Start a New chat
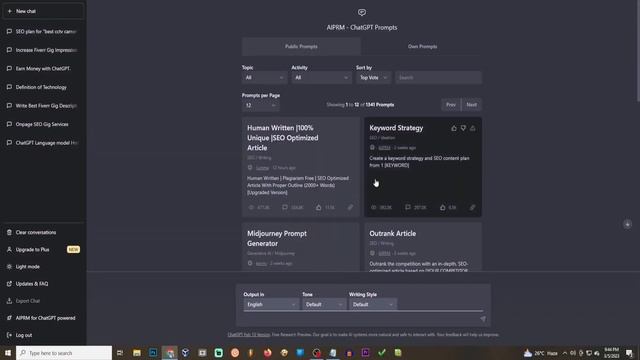 click(43, 11)
